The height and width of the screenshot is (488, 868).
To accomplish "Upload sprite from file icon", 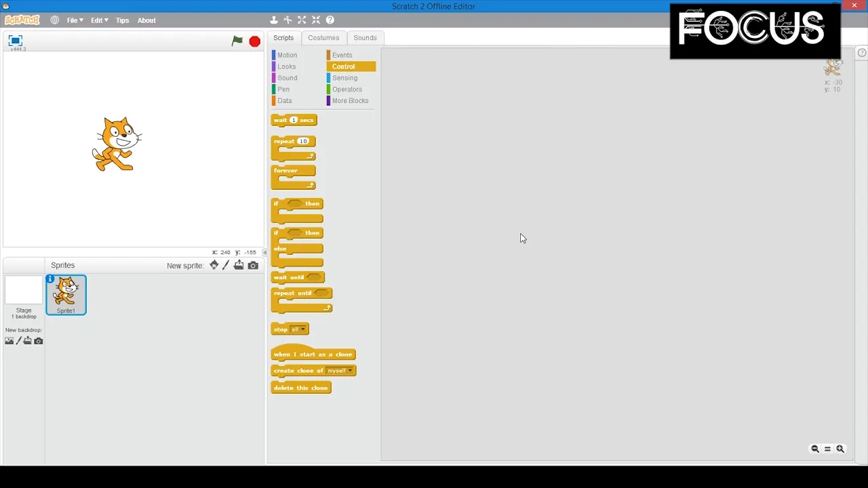I will [x=239, y=265].
